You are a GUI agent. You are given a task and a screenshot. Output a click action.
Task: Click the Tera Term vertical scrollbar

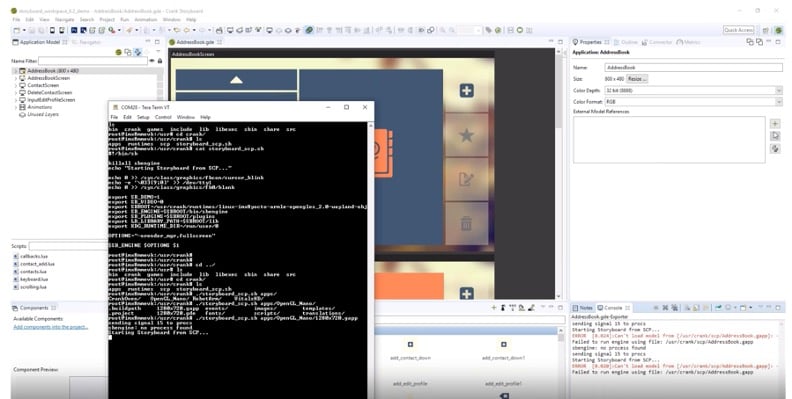[x=371, y=260]
